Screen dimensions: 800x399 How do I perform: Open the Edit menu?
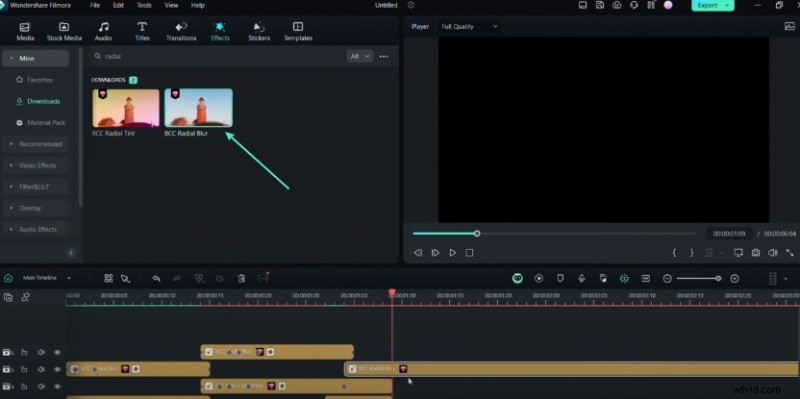(x=118, y=5)
